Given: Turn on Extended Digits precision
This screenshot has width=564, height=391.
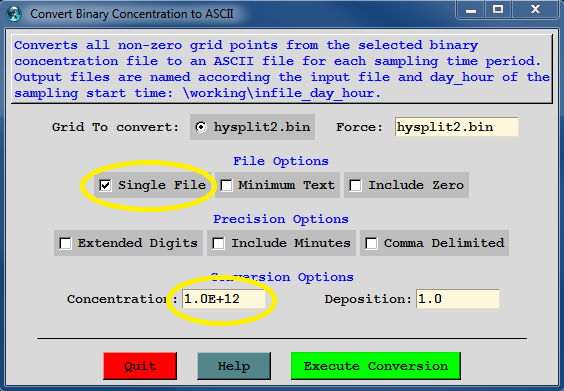Looking at the screenshot, I should [x=65, y=244].
